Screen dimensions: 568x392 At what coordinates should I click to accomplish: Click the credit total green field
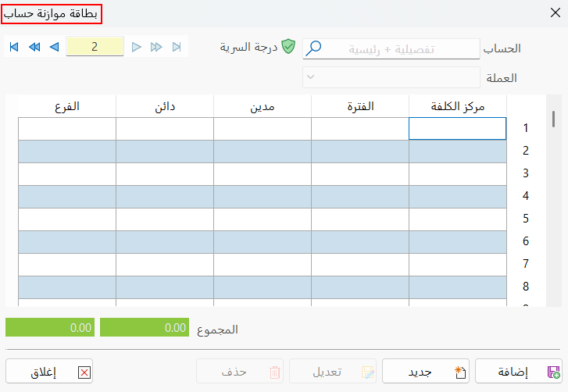click(x=50, y=327)
